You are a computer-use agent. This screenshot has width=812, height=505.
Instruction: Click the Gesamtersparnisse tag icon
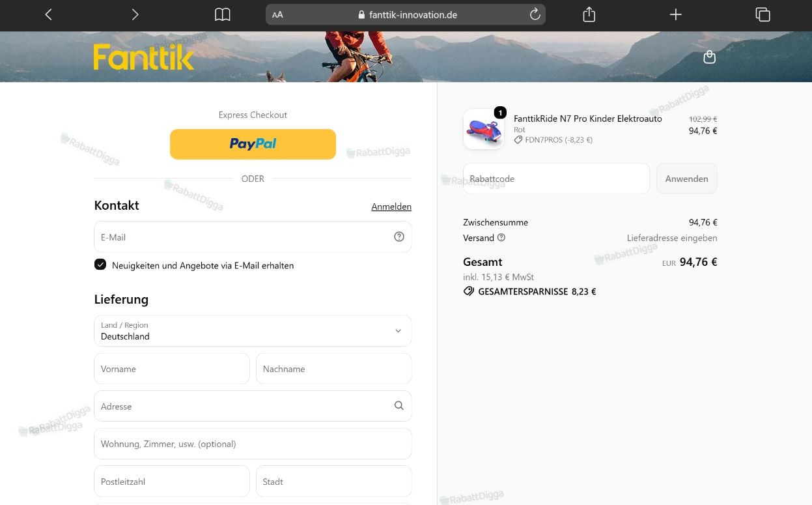tap(469, 291)
